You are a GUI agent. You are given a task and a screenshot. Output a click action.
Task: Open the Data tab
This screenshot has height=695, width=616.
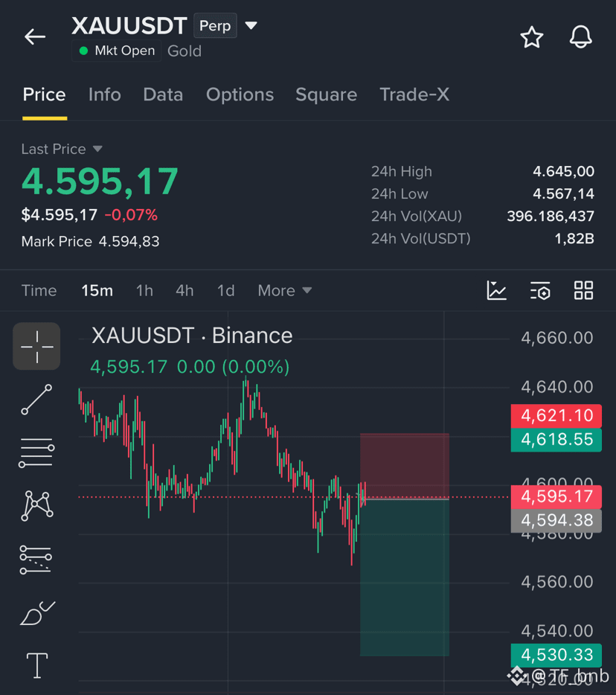pyautogui.click(x=163, y=95)
